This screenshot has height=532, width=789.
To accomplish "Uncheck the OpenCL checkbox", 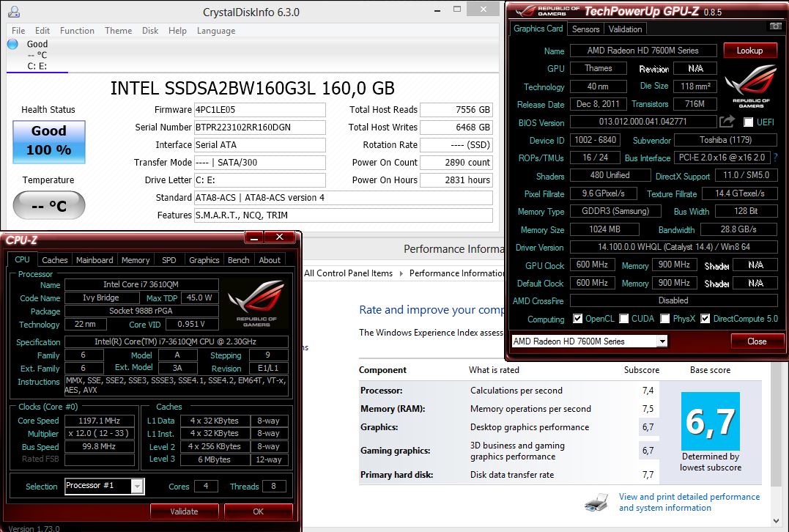I will pyautogui.click(x=578, y=319).
